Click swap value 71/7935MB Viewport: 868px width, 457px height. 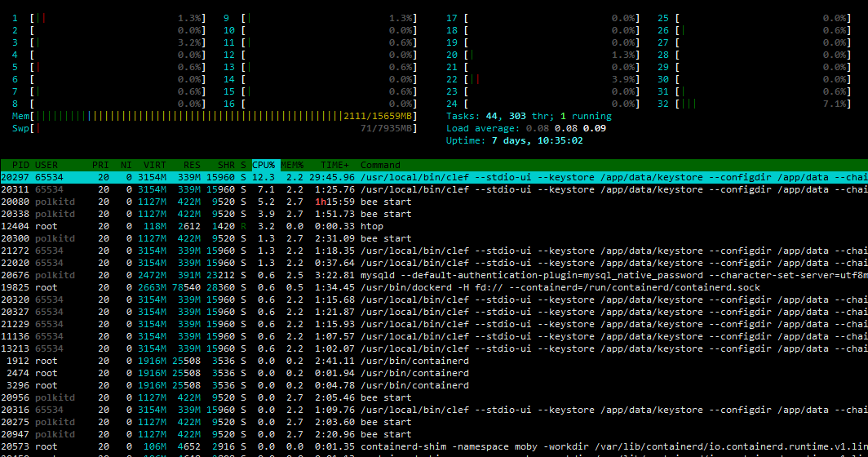coord(387,128)
